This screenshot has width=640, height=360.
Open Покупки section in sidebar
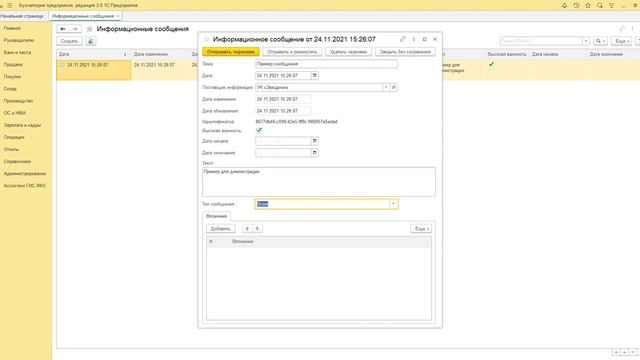point(12,77)
